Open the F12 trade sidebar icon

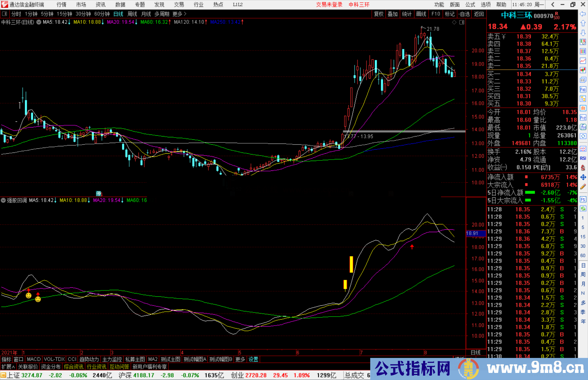point(583,118)
